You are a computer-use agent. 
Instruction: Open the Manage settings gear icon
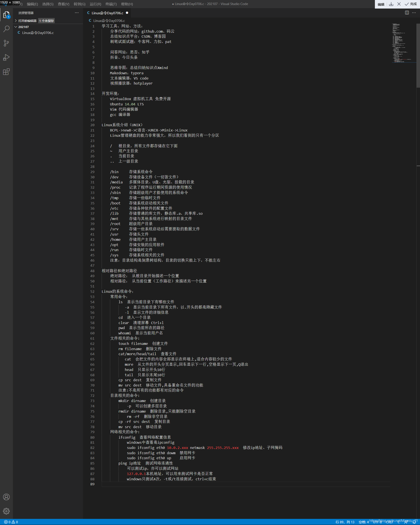click(6, 511)
